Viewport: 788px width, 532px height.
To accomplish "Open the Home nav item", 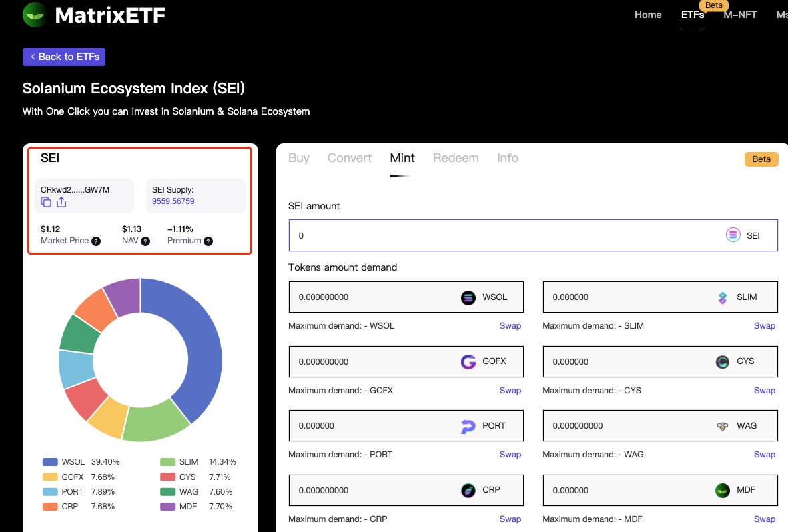I will (x=648, y=15).
